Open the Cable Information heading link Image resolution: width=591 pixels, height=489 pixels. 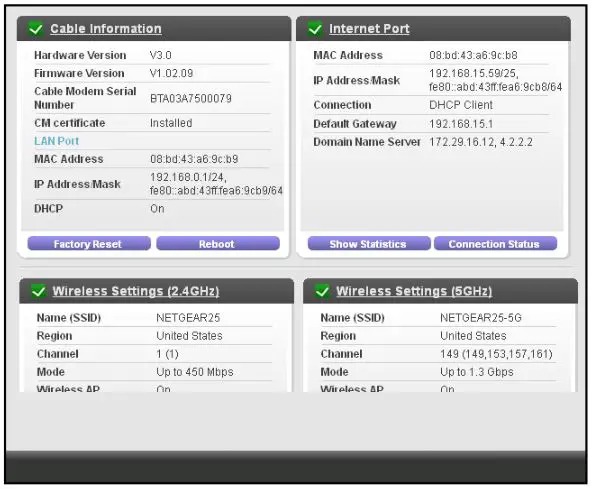(x=106, y=29)
